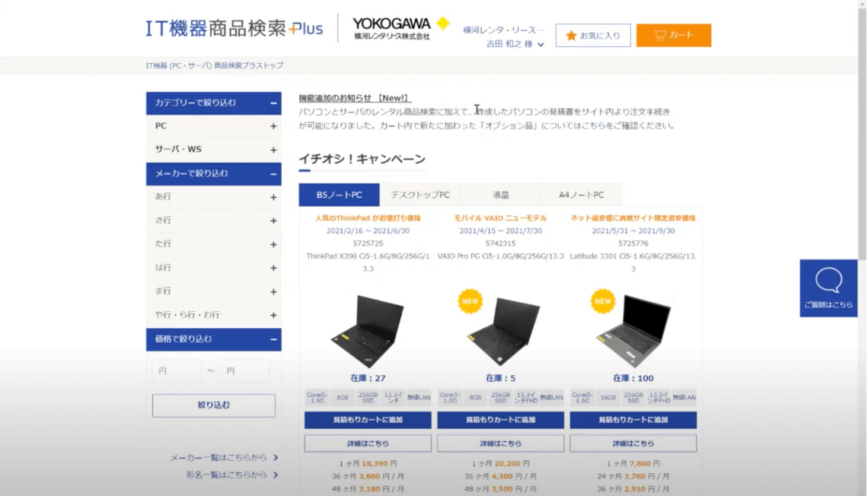Viewport: 868px width, 496px height.
Task: Open the ご質問はこちら chat icon
Action: tap(828, 288)
